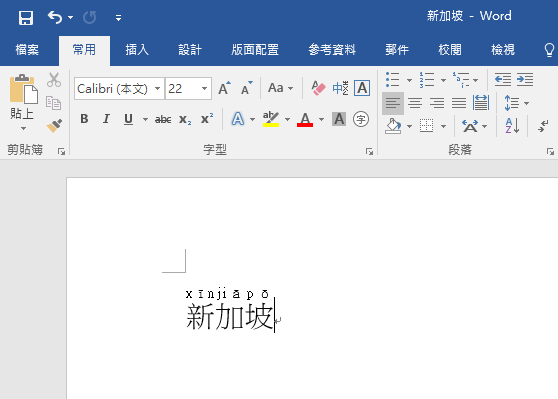Open the 郵件 tab
The height and width of the screenshot is (399, 558).
pyautogui.click(x=397, y=50)
